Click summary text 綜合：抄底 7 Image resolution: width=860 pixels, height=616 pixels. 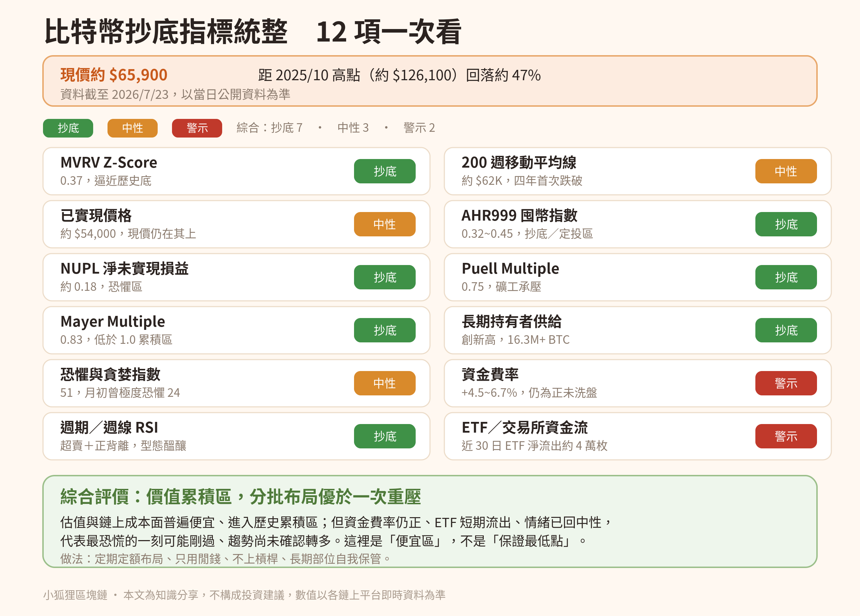point(269,128)
